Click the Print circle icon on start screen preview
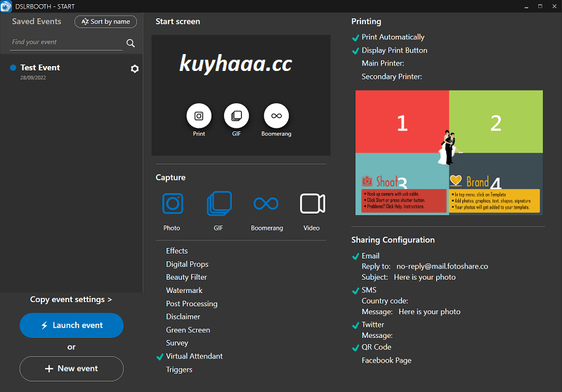562x392 pixels. click(x=199, y=116)
